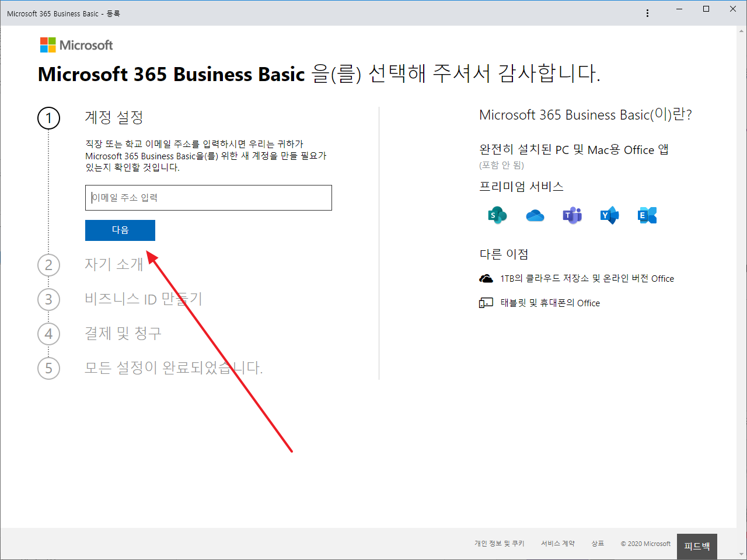This screenshot has width=747, height=560.
Task: Open the three-dot window menu
Action: point(647,13)
